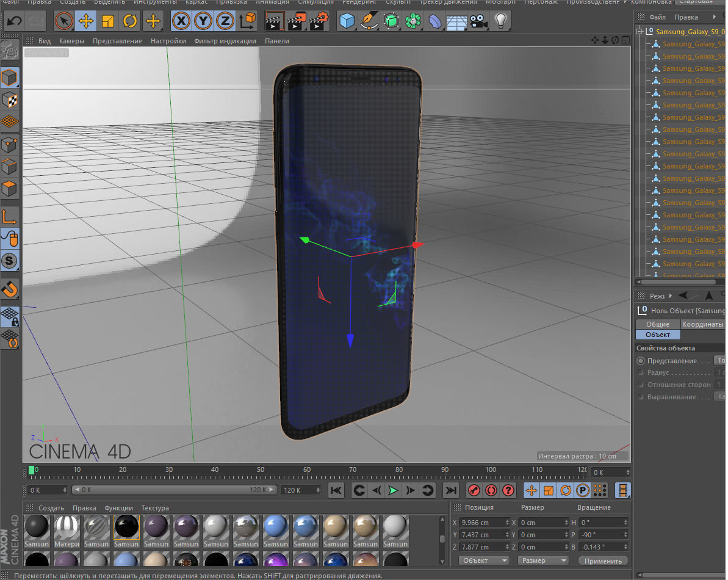Switch to the Координаты attribute tab
The height and width of the screenshot is (580, 728).
click(x=702, y=324)
